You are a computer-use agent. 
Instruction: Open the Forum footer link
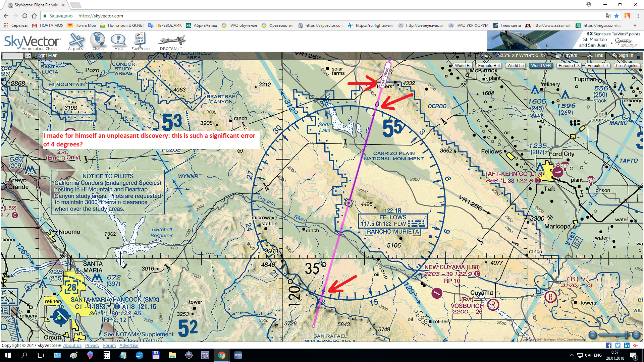click(x=109, y=346)
